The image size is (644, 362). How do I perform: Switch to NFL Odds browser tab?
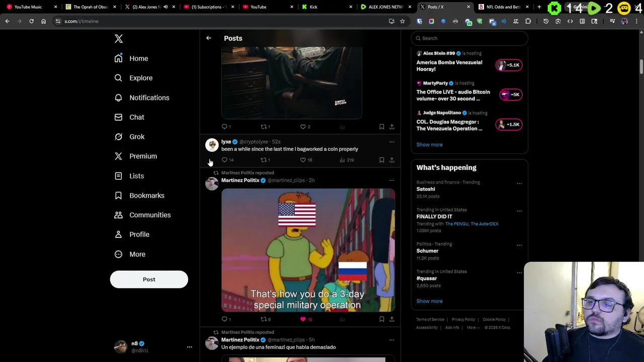click(x=502, y=7)
